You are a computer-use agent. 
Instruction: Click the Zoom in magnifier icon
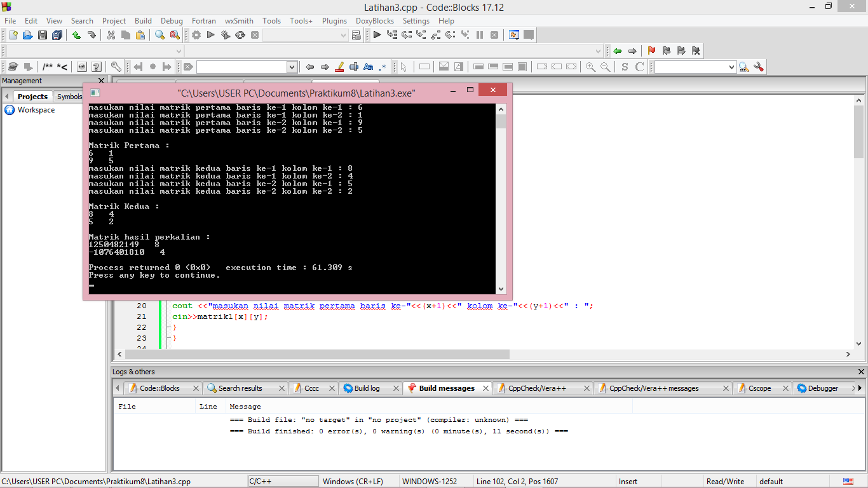(590, 67)
